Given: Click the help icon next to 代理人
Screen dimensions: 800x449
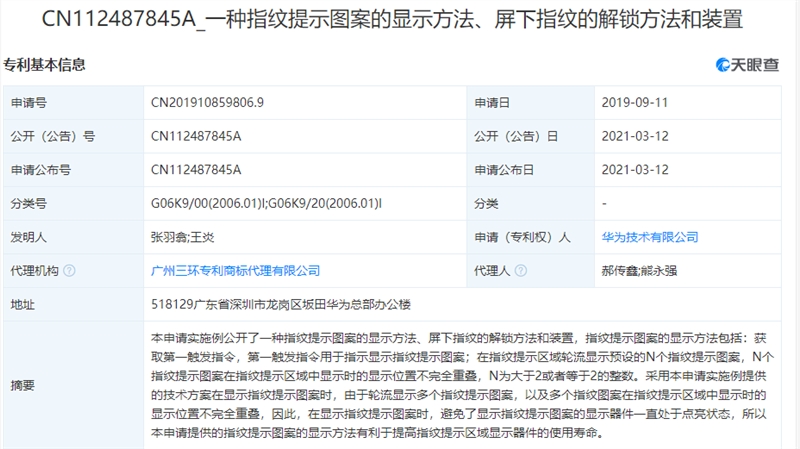Looking at the screenshot, I should click(521, 271).
